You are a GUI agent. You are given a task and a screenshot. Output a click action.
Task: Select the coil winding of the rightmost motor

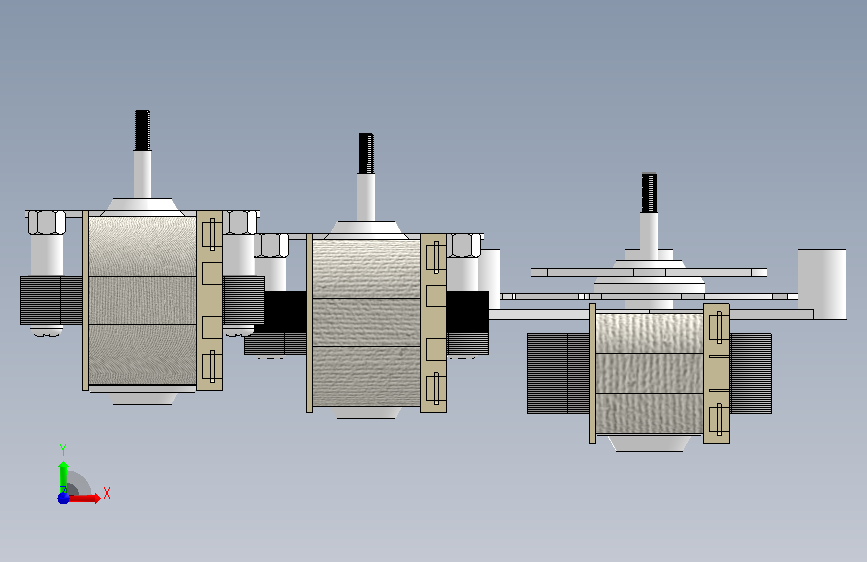pyautogui.click(x=650, y=373)
